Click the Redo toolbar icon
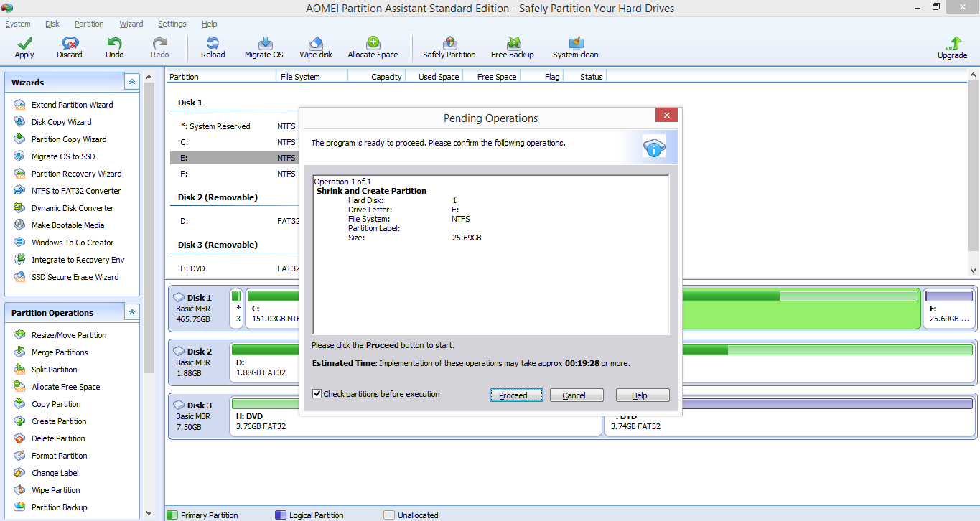 (160, 48)
